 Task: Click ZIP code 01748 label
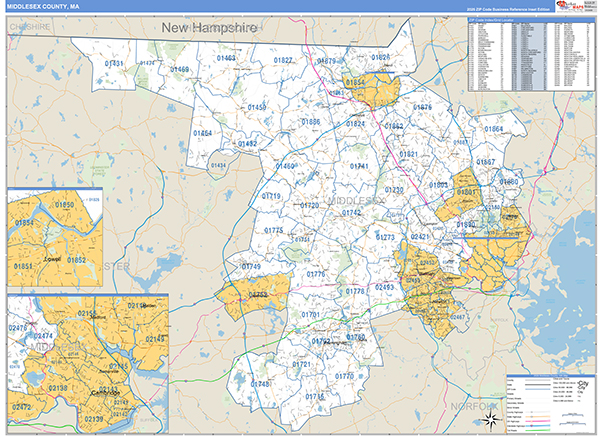pyautogui.click(x=260, y=384)
